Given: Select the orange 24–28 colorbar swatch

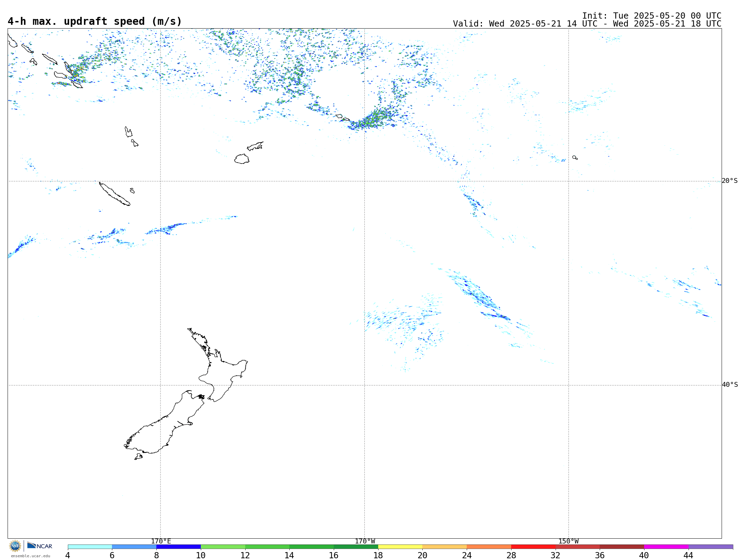Looking at the screenshot, I should coord(489,547).
